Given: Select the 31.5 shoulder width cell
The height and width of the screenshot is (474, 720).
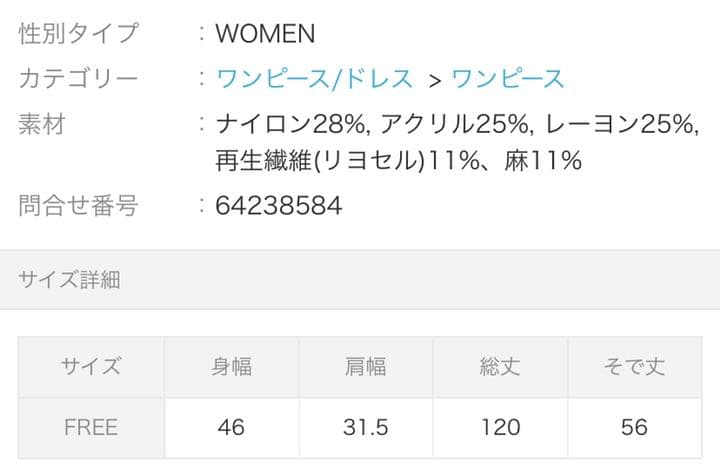Looking at the screenshot, I should [x=365, y=428].
